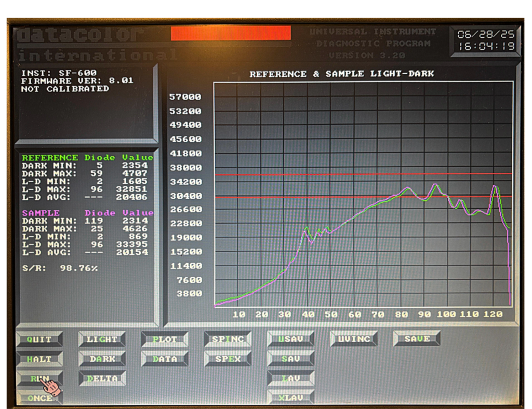Select the LAV large aperture option
Image resolution: width=532 pixels, height=409 pixels.
click(290, 378)
